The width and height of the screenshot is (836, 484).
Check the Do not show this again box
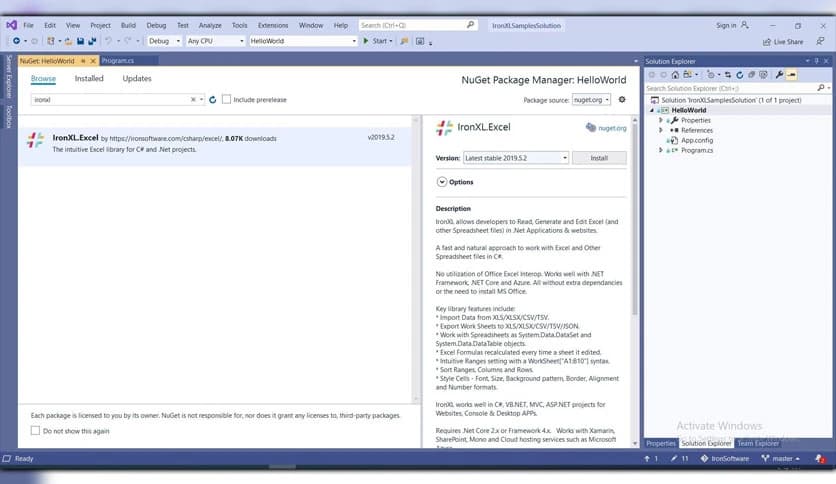[x=36, y=431]
